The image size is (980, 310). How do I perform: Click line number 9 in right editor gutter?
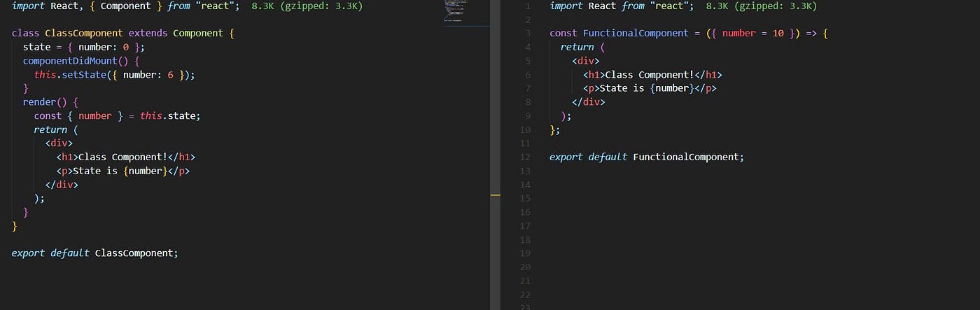click(527, 115)
